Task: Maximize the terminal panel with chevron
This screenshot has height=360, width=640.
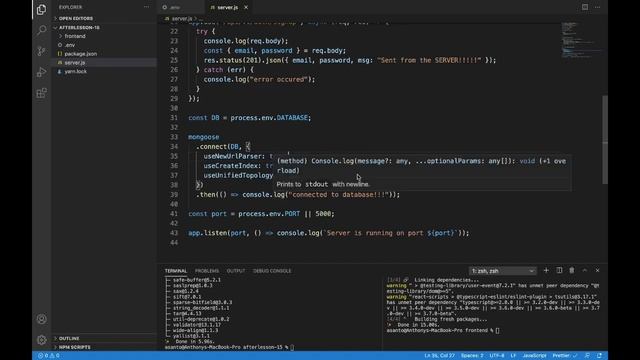Action: [x=584, y=270]
